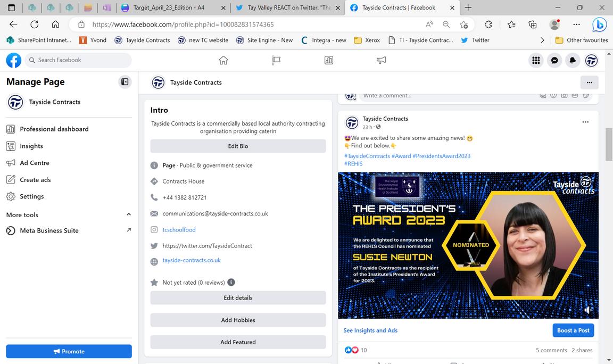Go to the Facebook home feed icon
Viewport: 613px width, 364px height.
(223, 60)
